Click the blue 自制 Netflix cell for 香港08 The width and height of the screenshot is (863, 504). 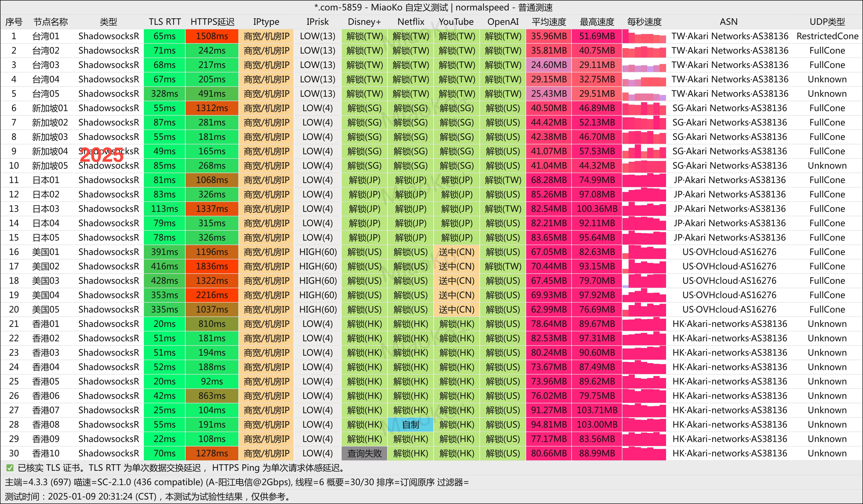click(x=410, y=425)
